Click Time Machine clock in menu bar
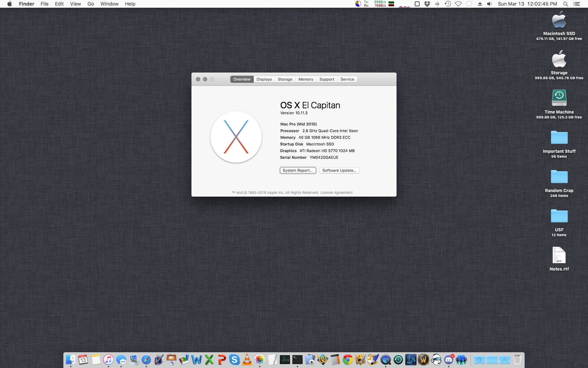The image size is (588, 368). tap(448, 4)
